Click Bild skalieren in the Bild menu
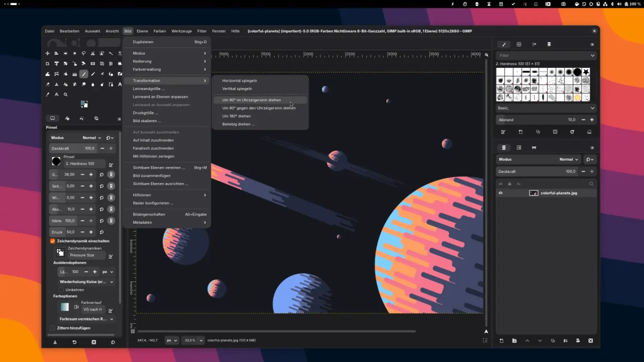This screenshot has height=362, width=644. click(x=147, y=121)
